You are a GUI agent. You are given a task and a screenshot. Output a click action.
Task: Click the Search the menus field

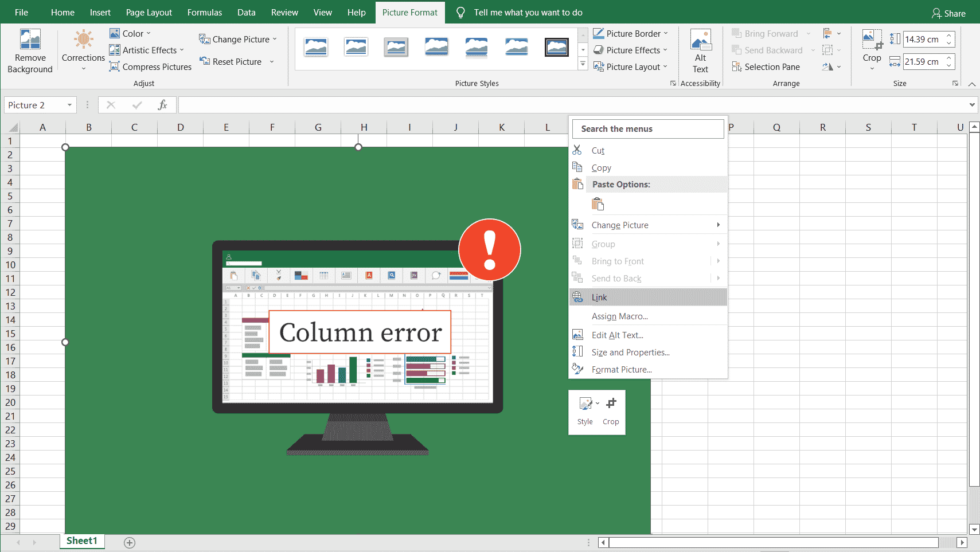tap(648, 129)
